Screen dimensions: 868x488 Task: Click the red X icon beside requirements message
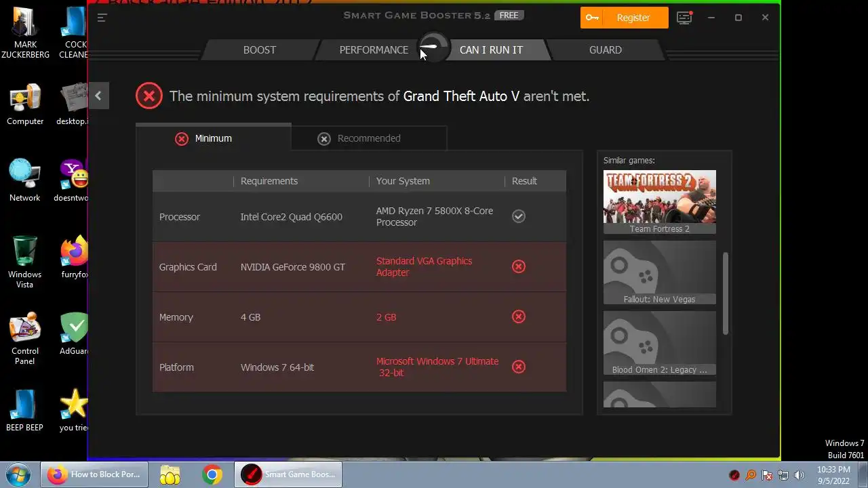(149, 96)
